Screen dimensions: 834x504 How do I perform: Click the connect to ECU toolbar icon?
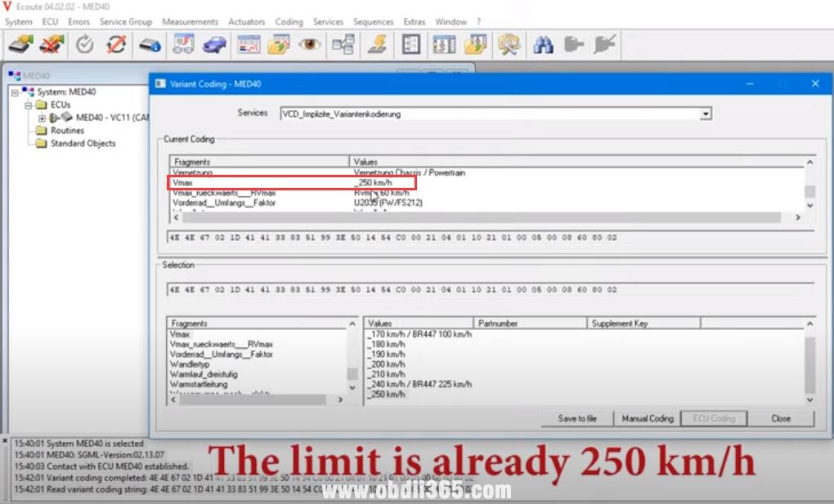click(x=20, y=45)
